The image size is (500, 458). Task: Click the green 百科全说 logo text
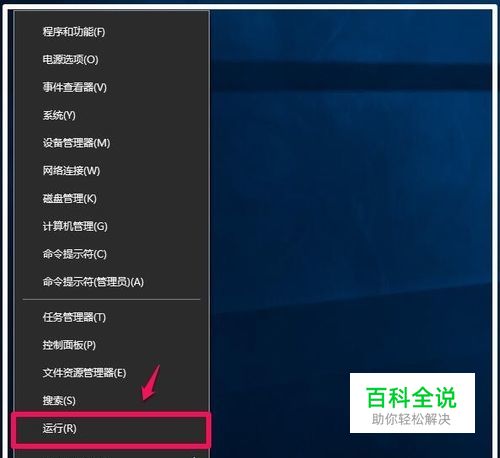pyautogui.click(x=411, y=398)
